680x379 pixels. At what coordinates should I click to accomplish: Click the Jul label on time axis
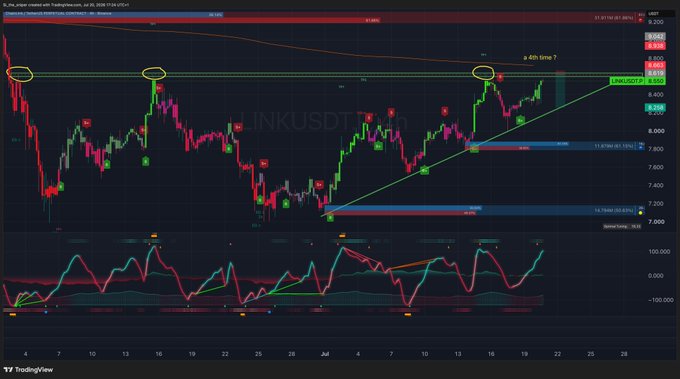click(x=325, y=354)
